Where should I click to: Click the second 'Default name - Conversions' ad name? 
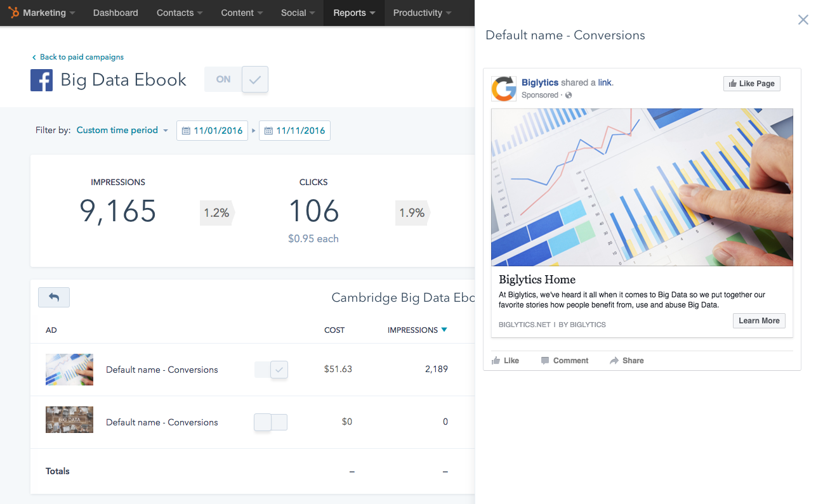[162, 422]
